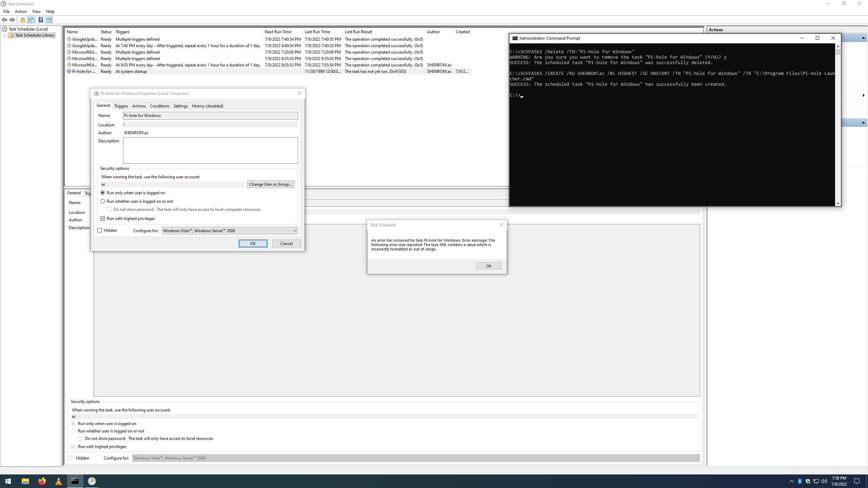The width and height of the screenshot is (868, 488).
Task: Open the Action menu
Action: click(21, 11)
